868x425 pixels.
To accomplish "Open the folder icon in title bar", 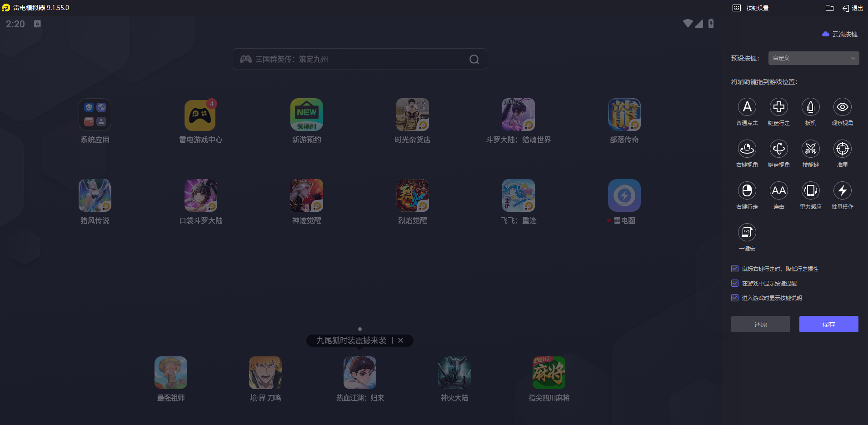I will click(829, 8).
